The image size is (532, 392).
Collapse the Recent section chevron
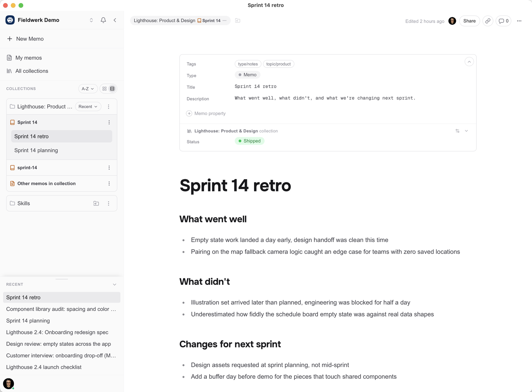point(115,285)
